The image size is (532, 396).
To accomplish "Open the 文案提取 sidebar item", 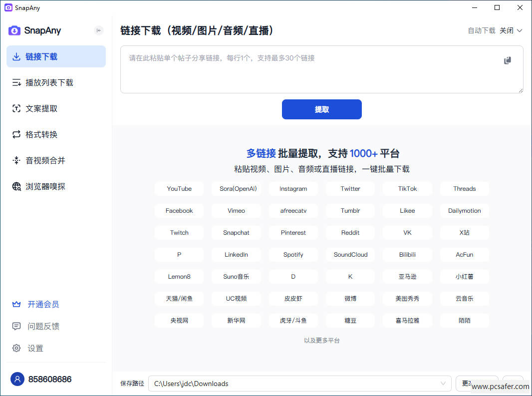I will tap(41, 108).
